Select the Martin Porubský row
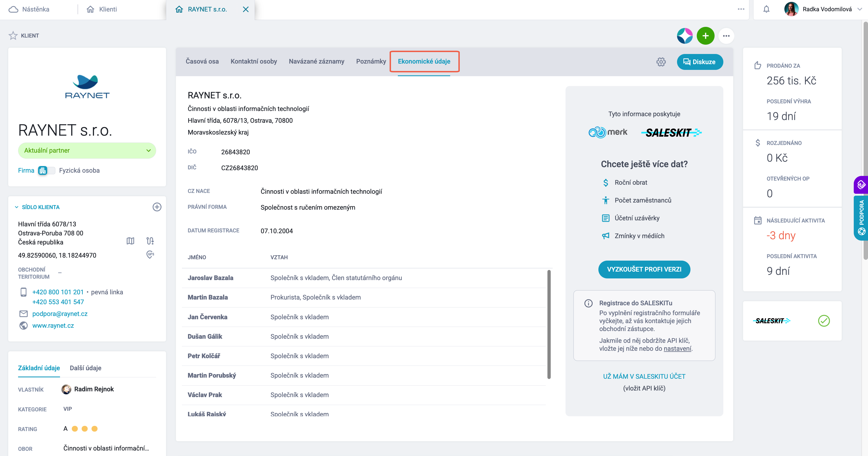The height and width of the screenshot is (456, 868). tap(364, 376)
